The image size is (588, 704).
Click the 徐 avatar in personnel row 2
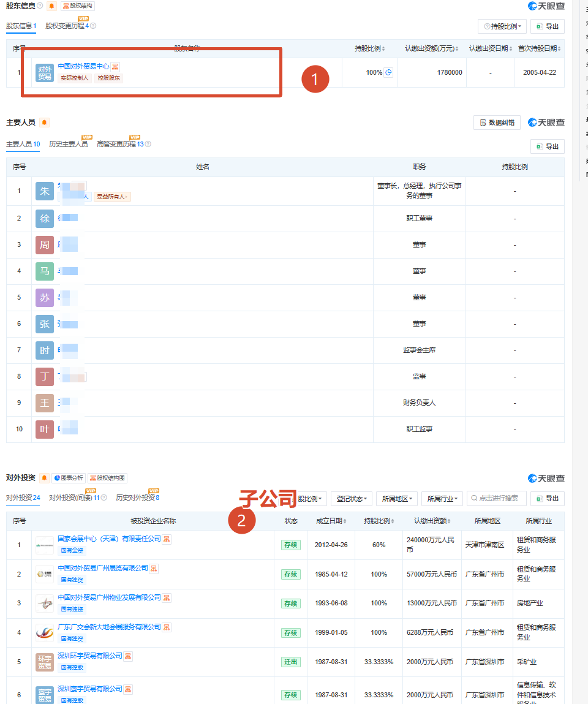45,219
